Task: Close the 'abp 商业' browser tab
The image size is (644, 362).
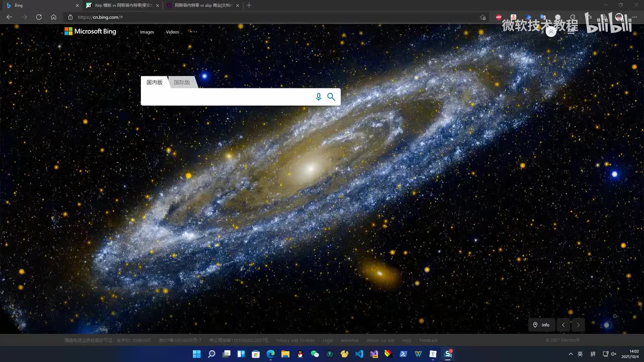Action: pyautogui.click(x=237, y=6)
